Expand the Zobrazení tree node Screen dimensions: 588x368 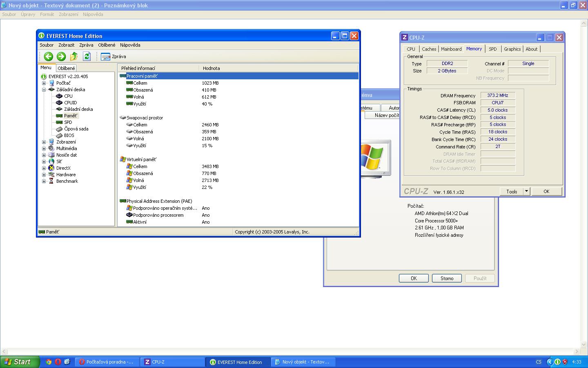(x=44, y=142)
